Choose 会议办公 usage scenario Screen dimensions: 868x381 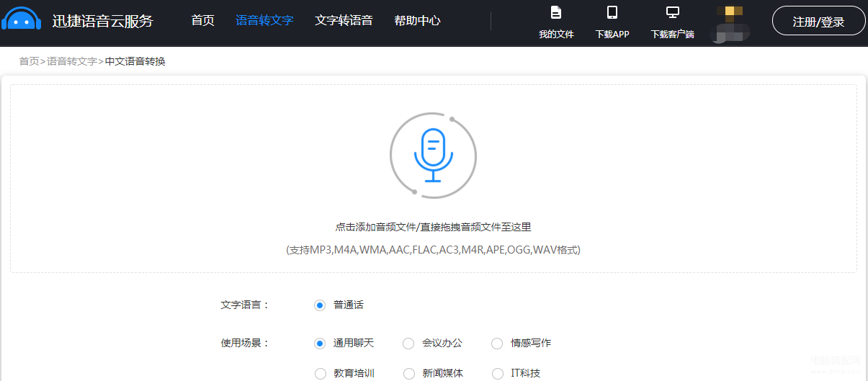click(x=409, y=344)
